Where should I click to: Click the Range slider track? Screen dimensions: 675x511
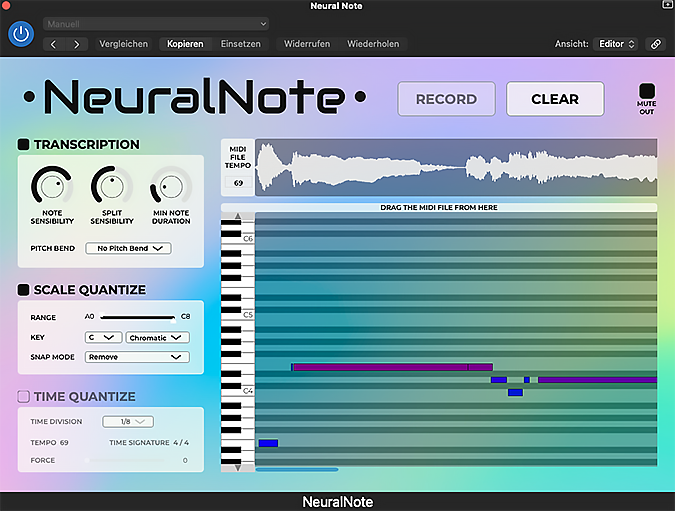pyautogui.click(x=137, y=317)
